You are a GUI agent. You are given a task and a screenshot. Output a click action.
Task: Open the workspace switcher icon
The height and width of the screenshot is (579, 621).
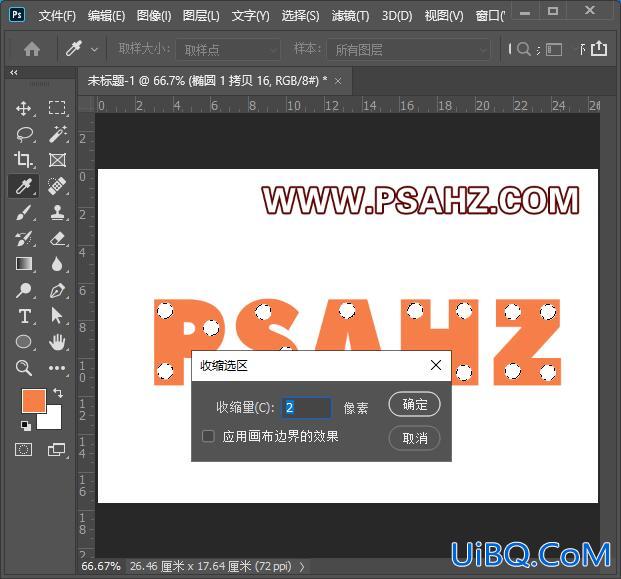tap(554, 50)
